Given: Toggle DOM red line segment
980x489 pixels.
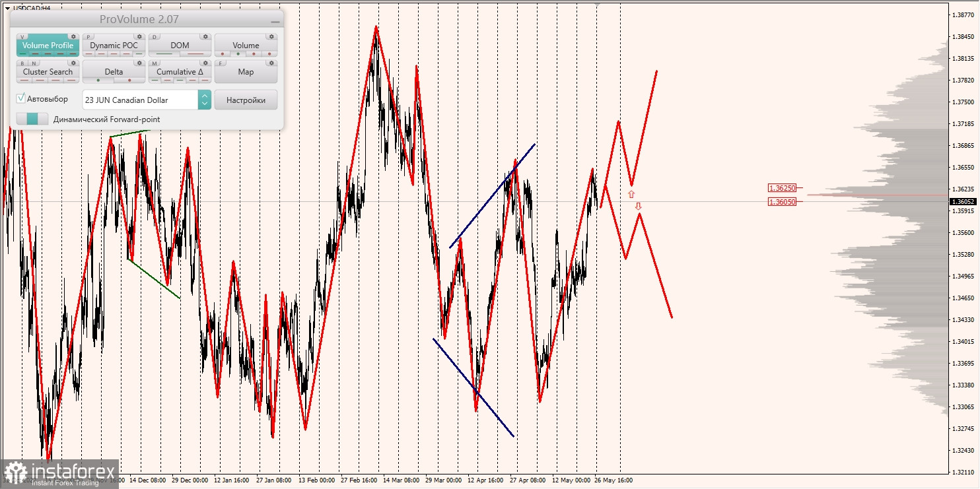Looking at the screenshot, I should click(x=195, y=53).
